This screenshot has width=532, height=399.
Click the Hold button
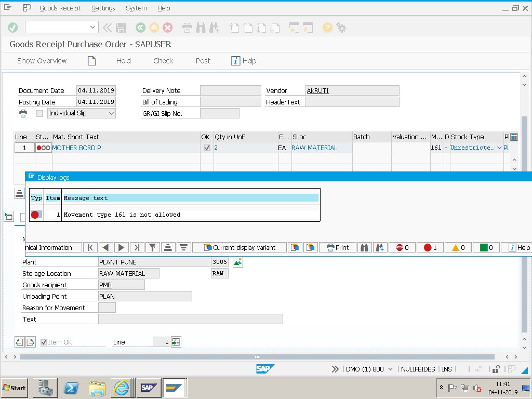click(124, 61)
